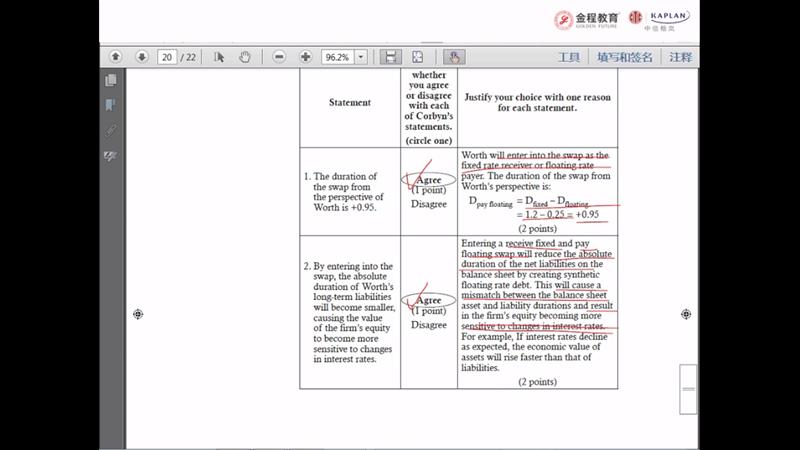Go to previous page with up arrow
Viewport: 800px width, 450px height.
pyautogui.click(x=116, y=57)
